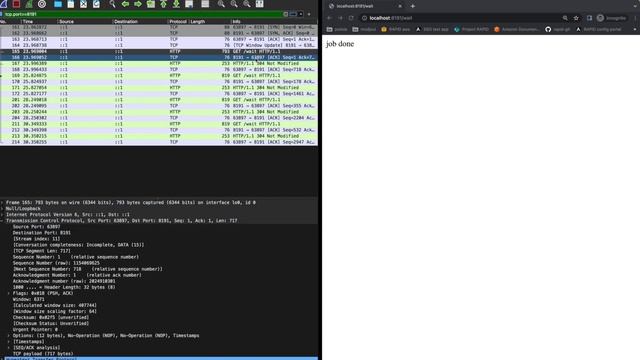The width and height of the screenshot is (640, 360).
Task: Expand the Frame 165 details tree
Action: 2,202
